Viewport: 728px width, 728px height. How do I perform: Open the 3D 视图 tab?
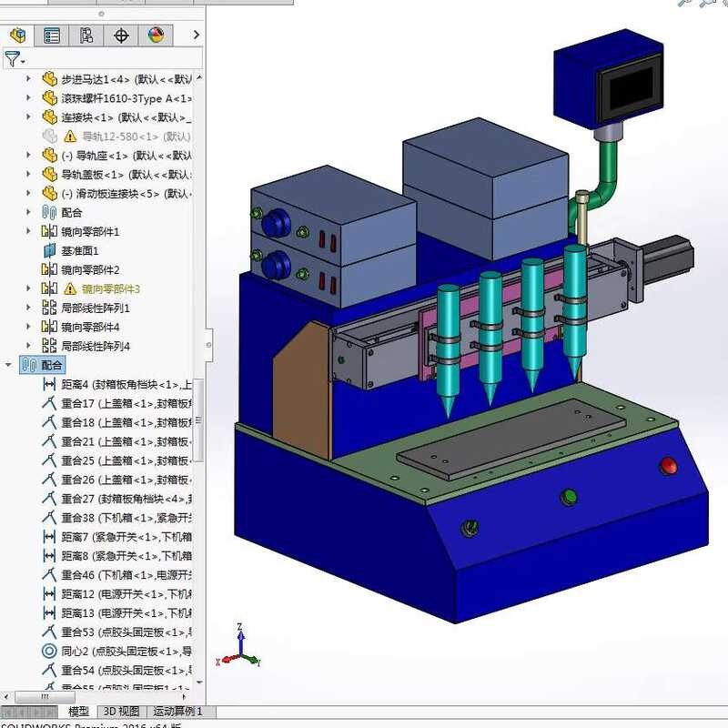(121, 712)
